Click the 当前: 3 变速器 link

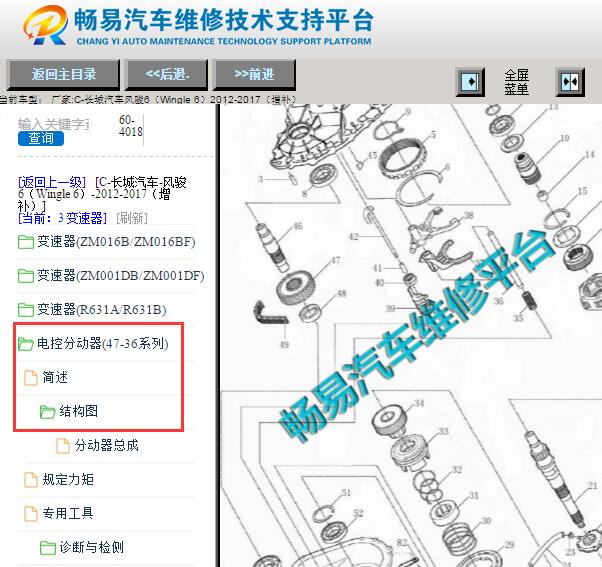pos(63,218)
